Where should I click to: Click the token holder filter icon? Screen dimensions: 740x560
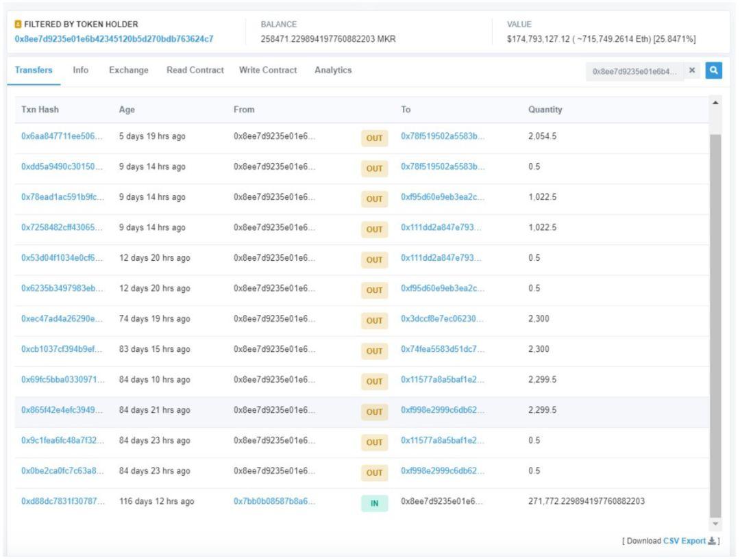(x=18, y=24)
